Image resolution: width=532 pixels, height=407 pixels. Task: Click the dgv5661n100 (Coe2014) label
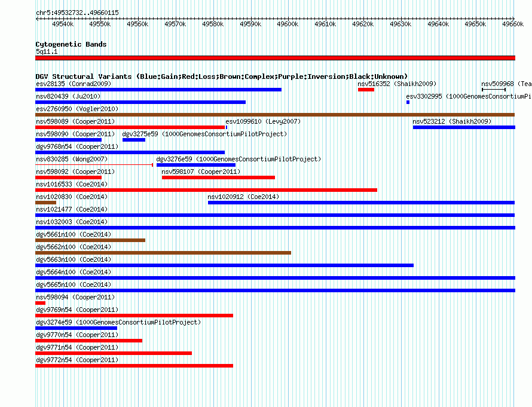74,234
